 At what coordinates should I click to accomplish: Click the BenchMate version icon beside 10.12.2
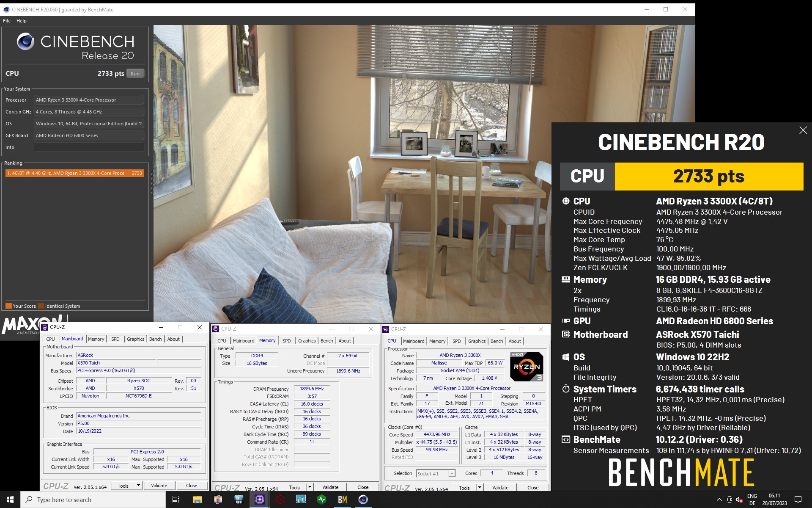coord(566,439)
